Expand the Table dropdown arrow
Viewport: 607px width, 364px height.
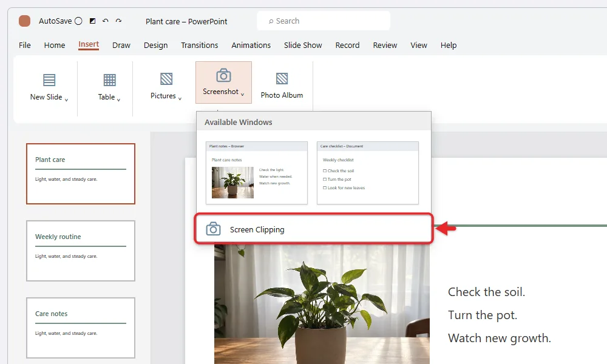click(x=118, y=100)
